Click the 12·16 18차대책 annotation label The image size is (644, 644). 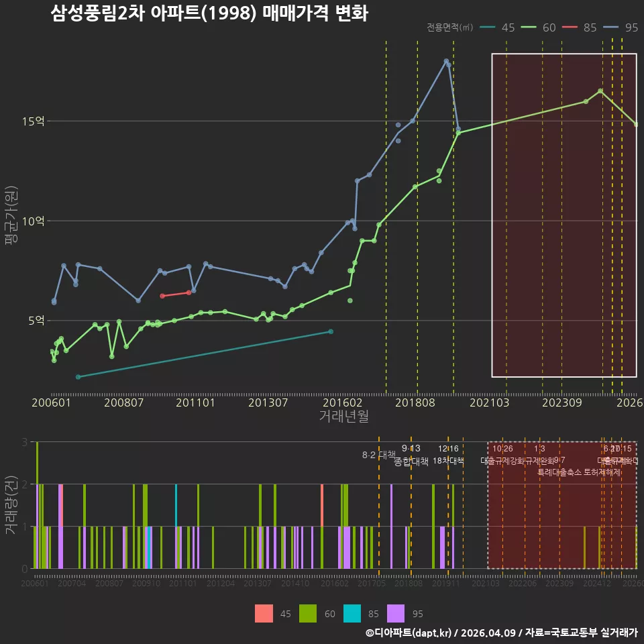(448, 455)
